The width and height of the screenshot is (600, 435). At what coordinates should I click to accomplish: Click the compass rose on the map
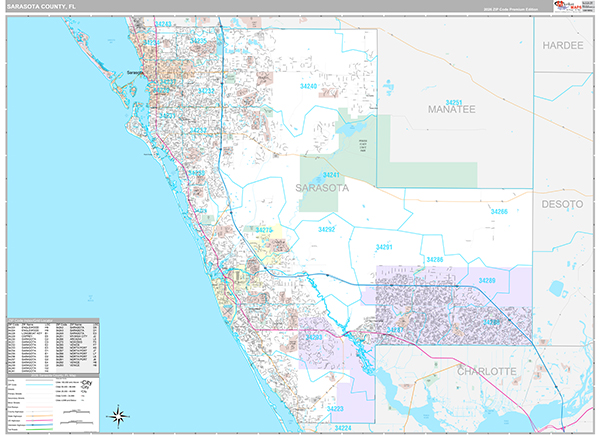tap(119, 413)
